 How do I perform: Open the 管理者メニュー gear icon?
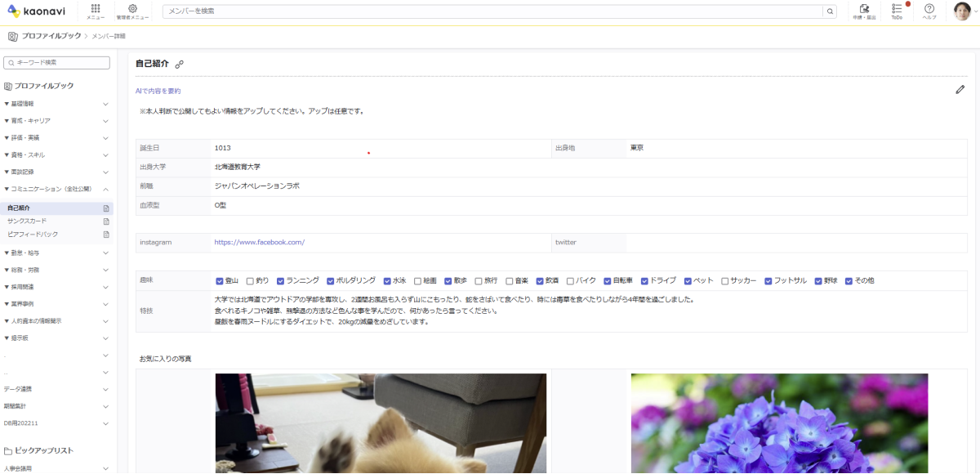coord(132,8)
